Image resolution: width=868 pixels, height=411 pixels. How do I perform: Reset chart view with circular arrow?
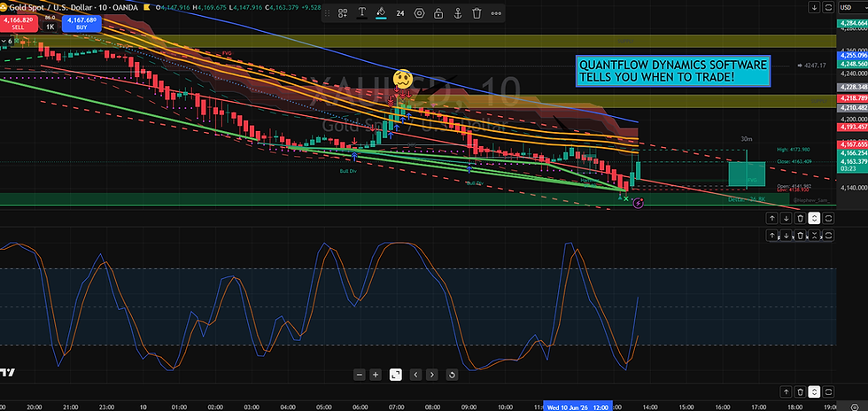point(452,375)
